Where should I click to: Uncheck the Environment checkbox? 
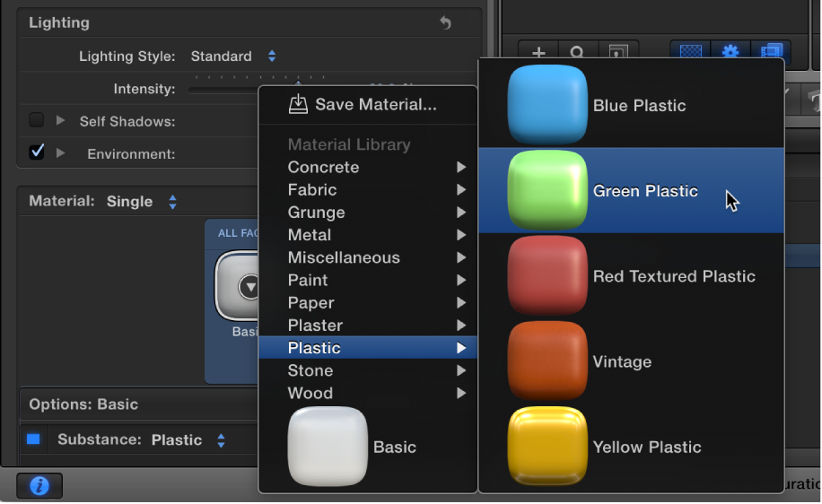click(x=36, y=152)
